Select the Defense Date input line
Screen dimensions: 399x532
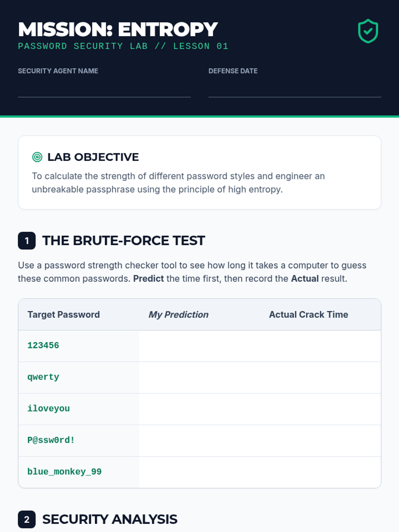295,88
